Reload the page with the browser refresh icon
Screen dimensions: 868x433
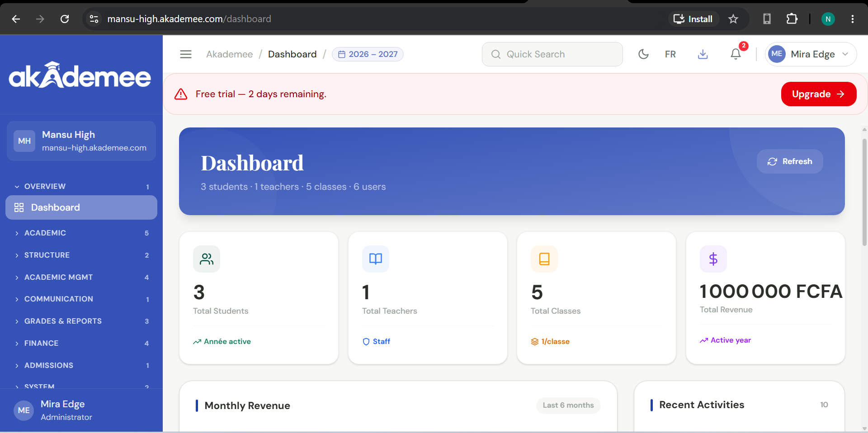click(65, 19)
